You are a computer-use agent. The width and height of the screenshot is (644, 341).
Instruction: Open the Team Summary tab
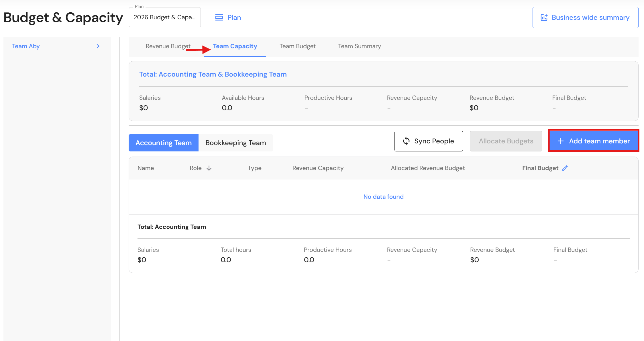click(359, 46)
